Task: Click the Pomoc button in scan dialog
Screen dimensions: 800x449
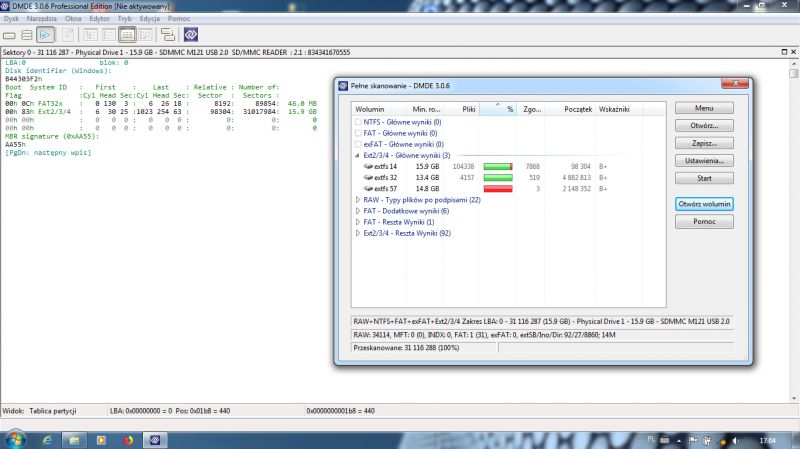Action: click(704, 221)
